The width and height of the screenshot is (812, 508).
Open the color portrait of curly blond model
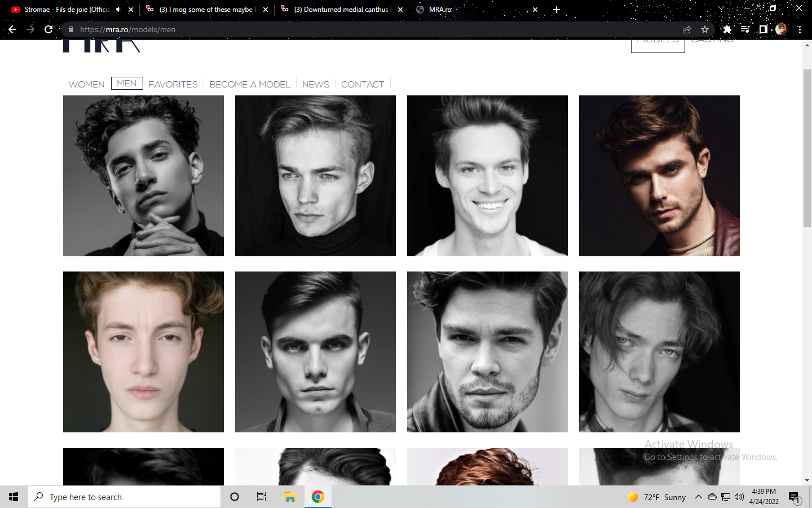pyautogui.click(x=143, y=352)
